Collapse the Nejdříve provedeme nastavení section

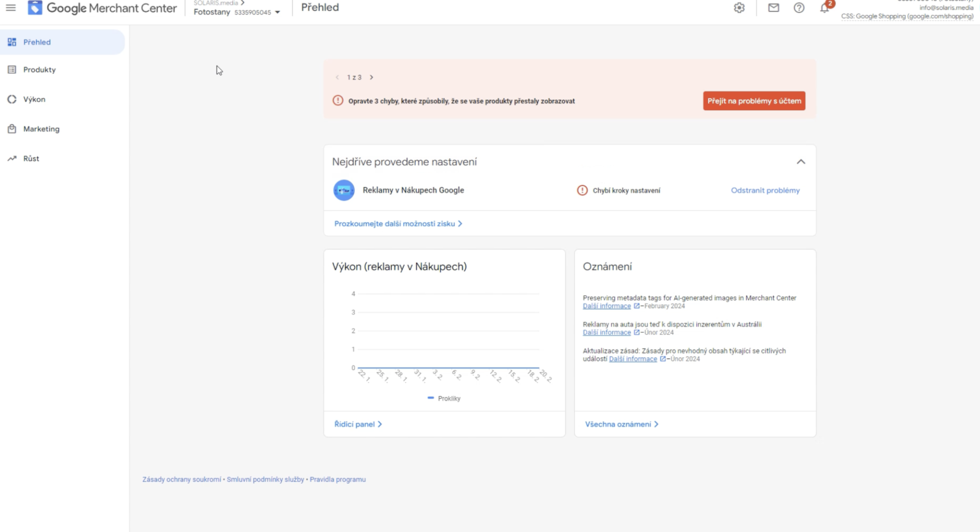pos(801,162)
